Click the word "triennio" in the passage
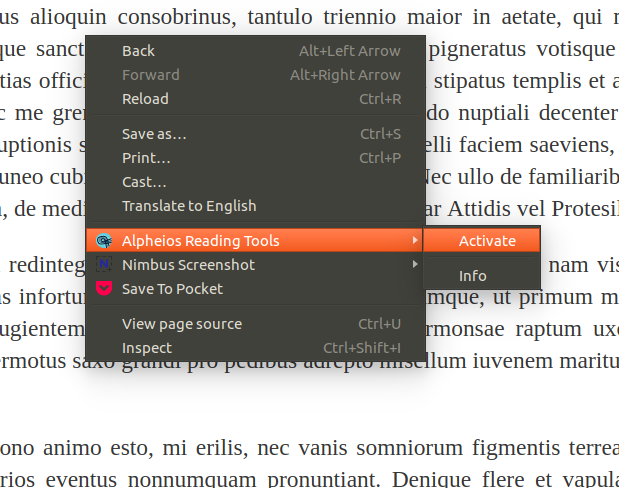This screenshot has width=619, height=488. (359, 17)
